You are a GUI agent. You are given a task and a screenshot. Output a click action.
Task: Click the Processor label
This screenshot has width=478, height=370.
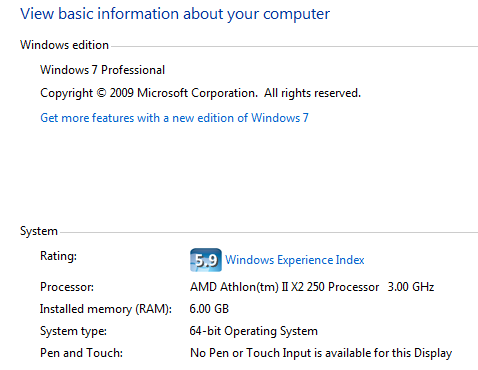tap(67, 287)
